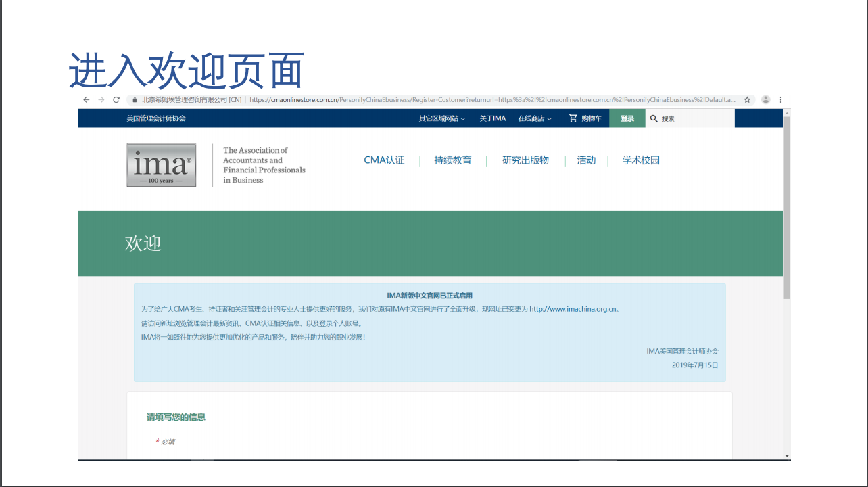
Task: Bookmark the page via the star icon
Action: tap(746, 99)
